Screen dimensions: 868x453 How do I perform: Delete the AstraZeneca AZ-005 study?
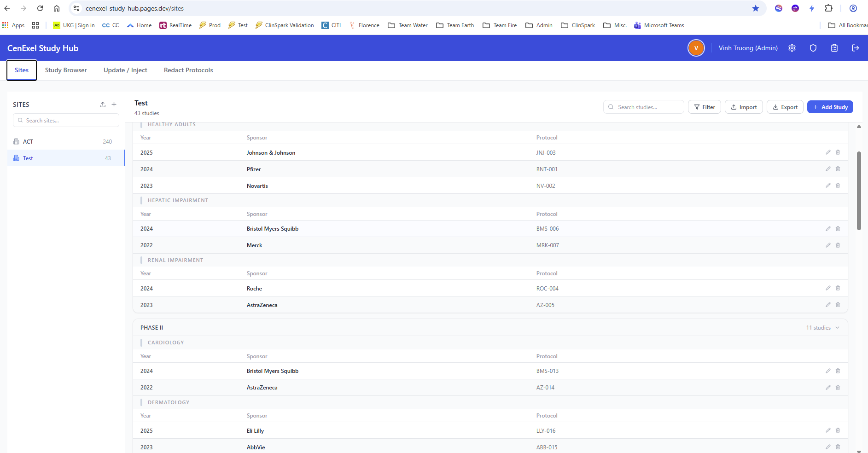[x=838, y=305]
